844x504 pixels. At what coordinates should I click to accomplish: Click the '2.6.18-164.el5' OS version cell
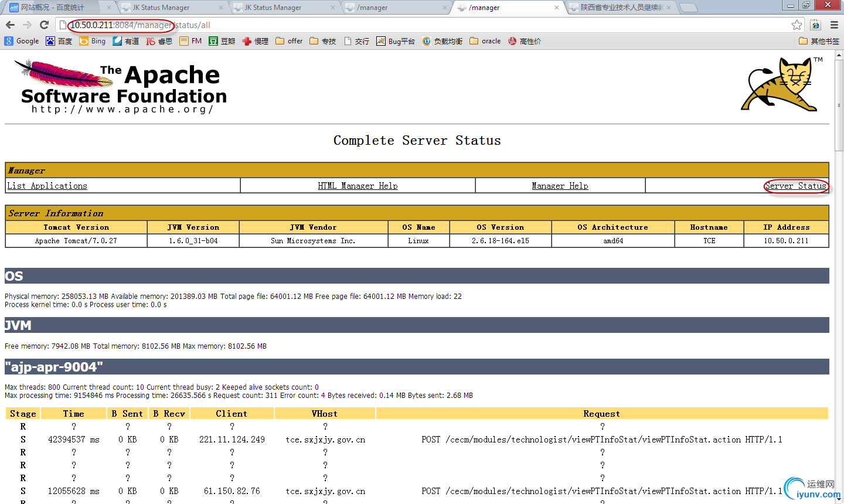click(501, 241)
